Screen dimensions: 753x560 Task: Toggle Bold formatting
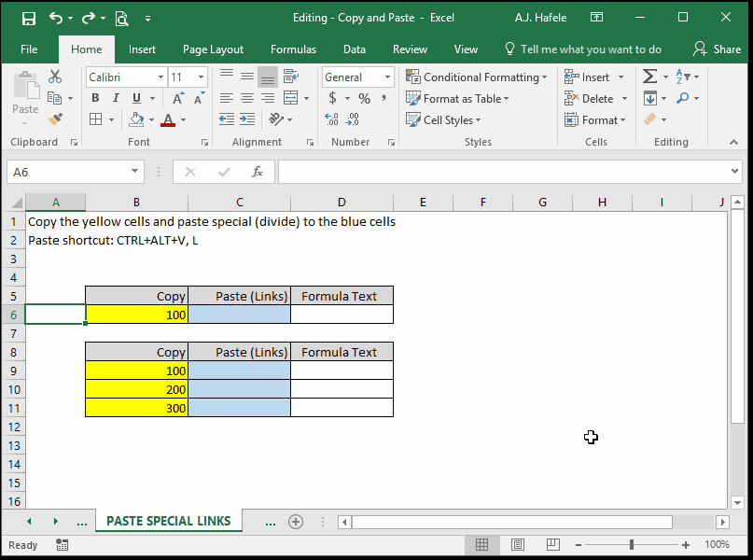pos(95,98)
